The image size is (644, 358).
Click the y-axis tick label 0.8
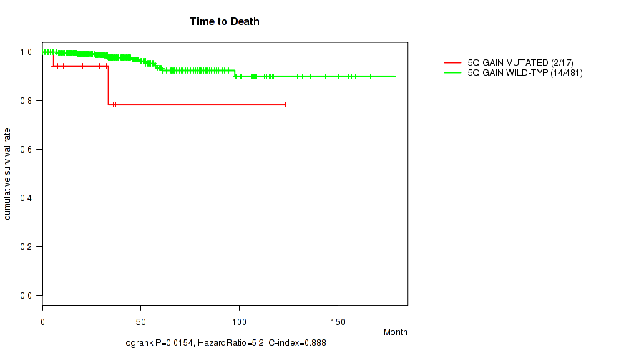point(26,100)
